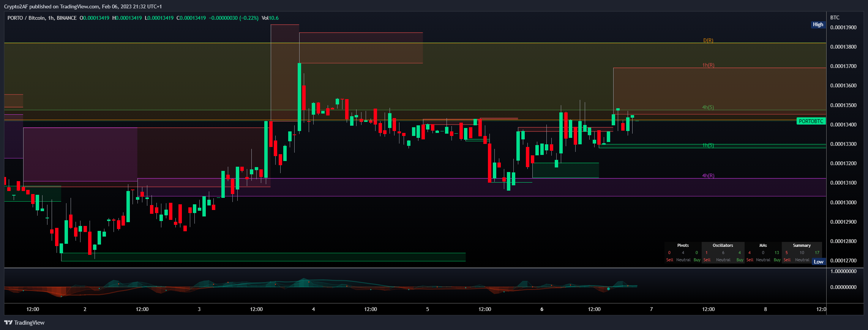Click the Pivots column header in ratings table
This screenshot has width=868, height=330.
[683, 245]
